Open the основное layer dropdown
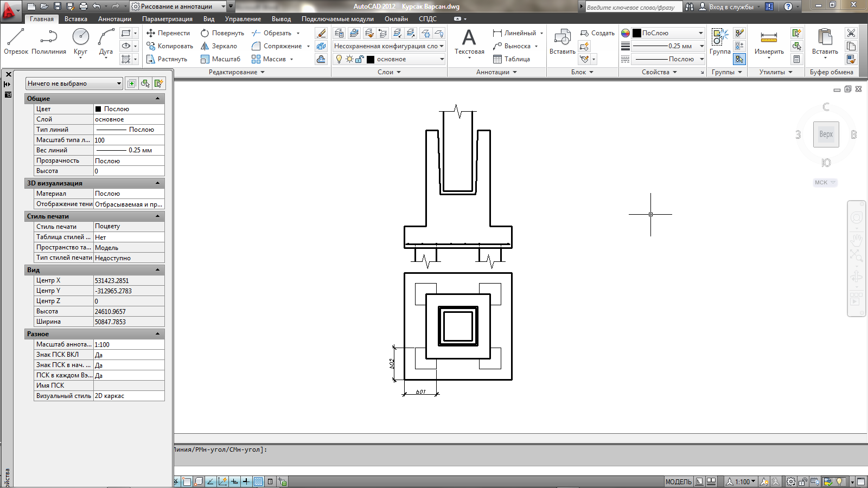868x488 pixels. 389,59
